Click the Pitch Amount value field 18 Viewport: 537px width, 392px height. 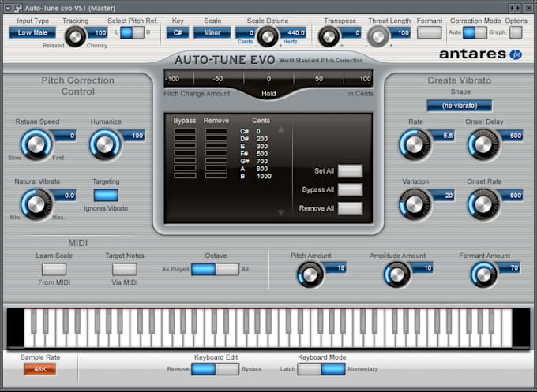[x=336, y=268]
